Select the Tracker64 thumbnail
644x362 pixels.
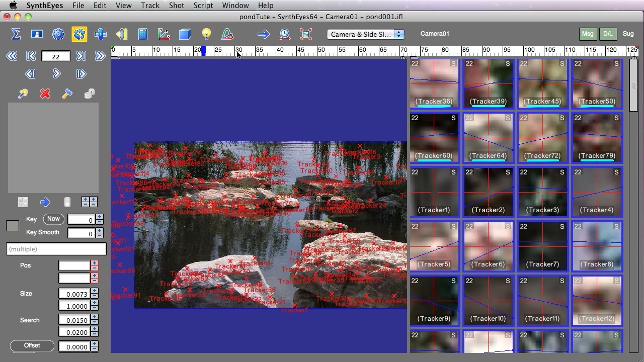(x=489, y=138)
